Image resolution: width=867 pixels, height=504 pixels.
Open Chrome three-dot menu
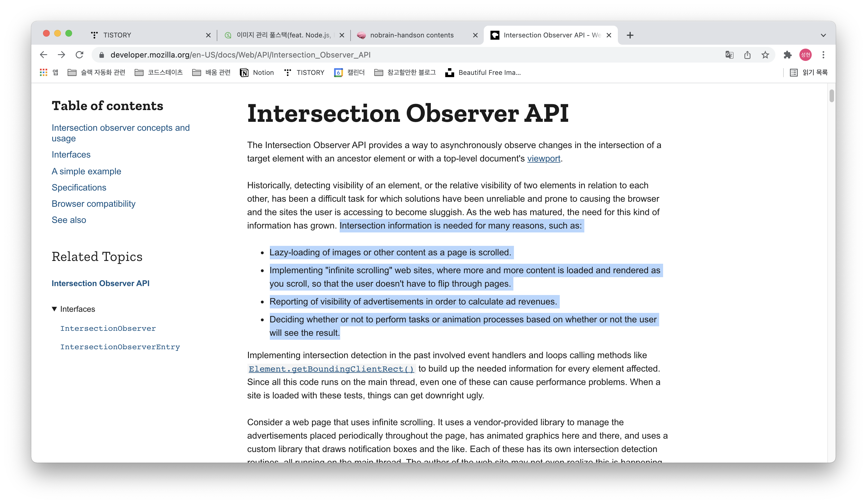823,55
